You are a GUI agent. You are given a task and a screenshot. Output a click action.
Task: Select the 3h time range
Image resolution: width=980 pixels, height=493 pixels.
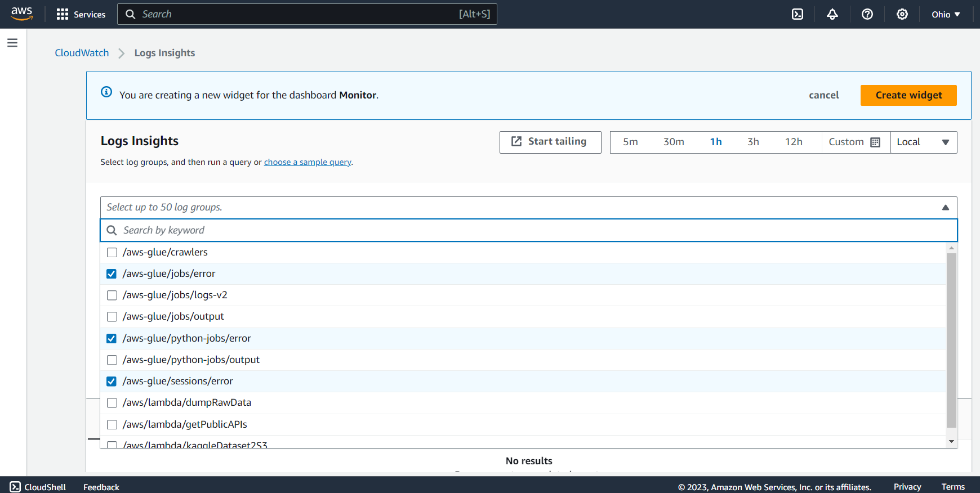[753, 142]
